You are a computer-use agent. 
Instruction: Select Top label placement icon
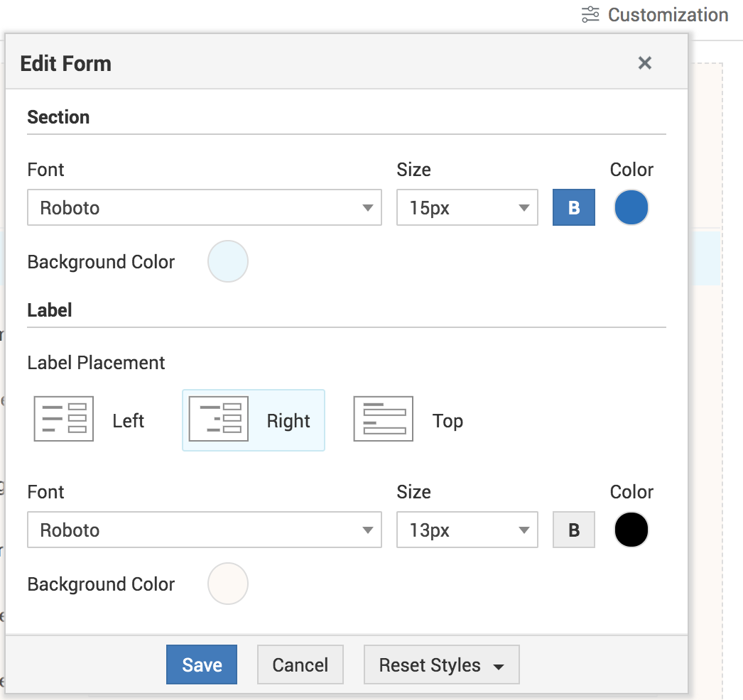[x=384, y=420]
